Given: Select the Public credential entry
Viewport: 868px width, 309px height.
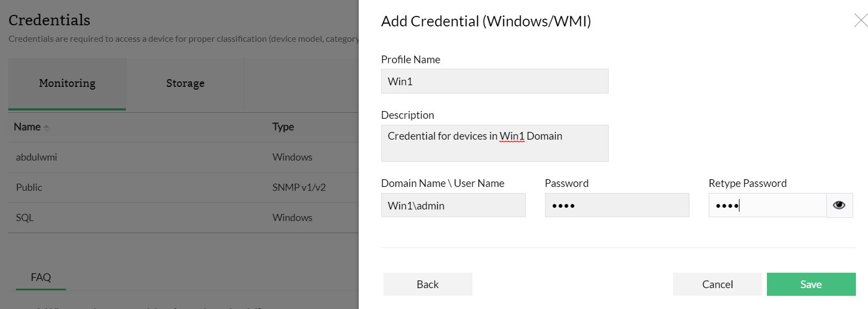Looking at the screenshot, I should pos(29,187).
